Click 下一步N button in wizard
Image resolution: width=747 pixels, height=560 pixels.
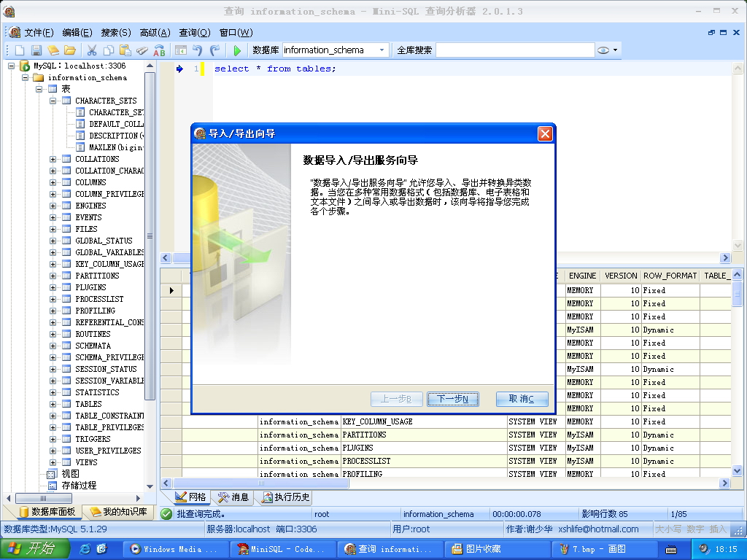[452, 399]
